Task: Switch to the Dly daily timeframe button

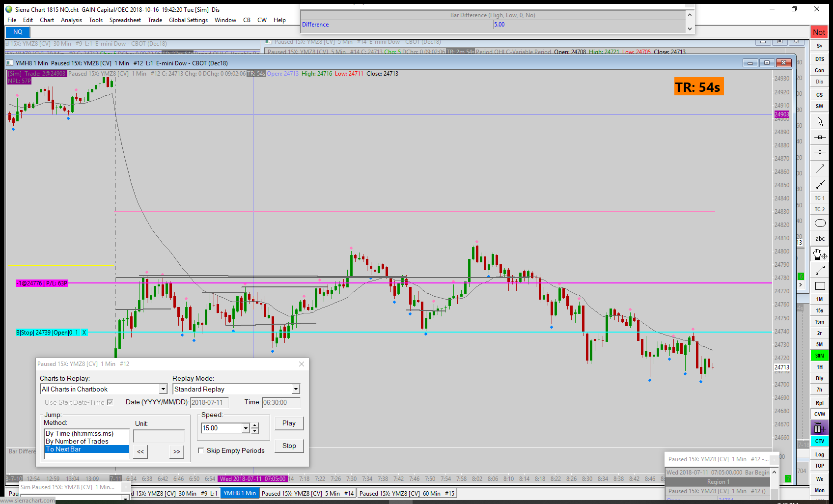Action: point(820,378)
